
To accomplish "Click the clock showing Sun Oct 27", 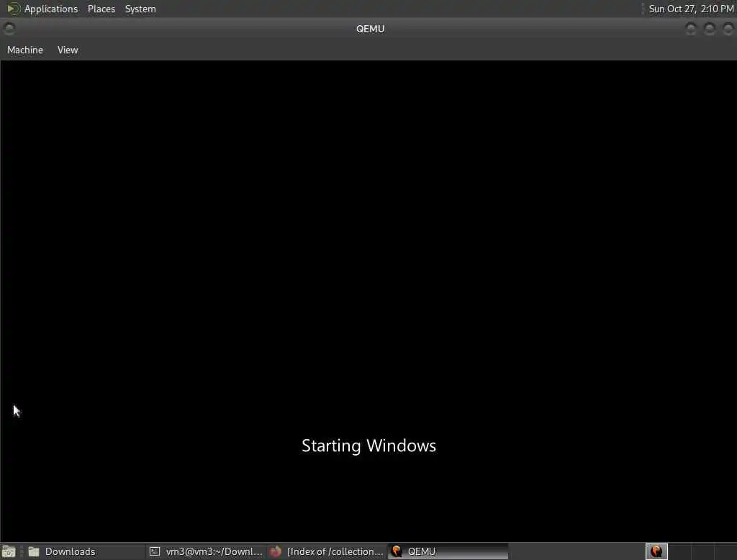I will [x=691, y=9].
